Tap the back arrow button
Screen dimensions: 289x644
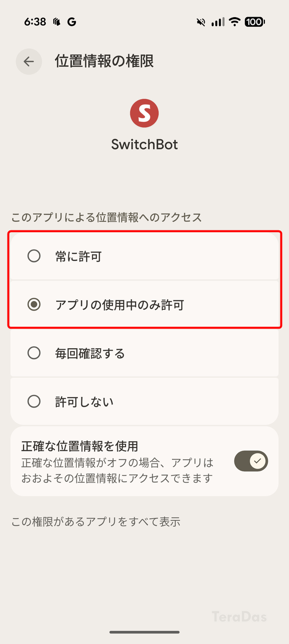29,61
